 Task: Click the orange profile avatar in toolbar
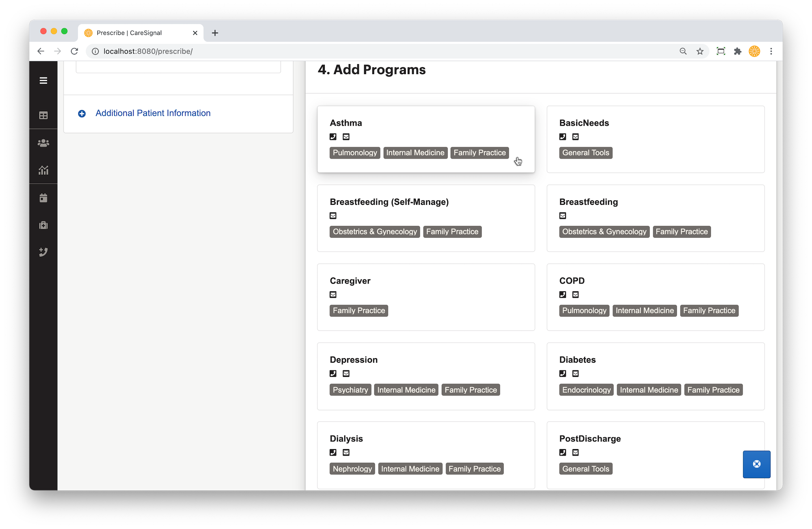coord(754,51)
